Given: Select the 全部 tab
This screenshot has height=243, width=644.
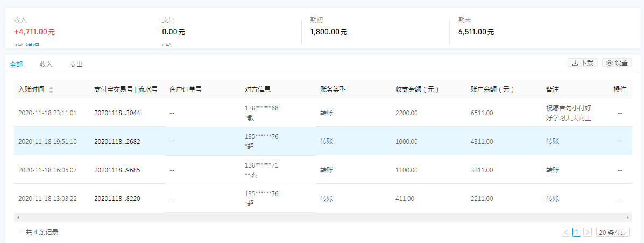Looking at the screenshot, I should [16, 65].
